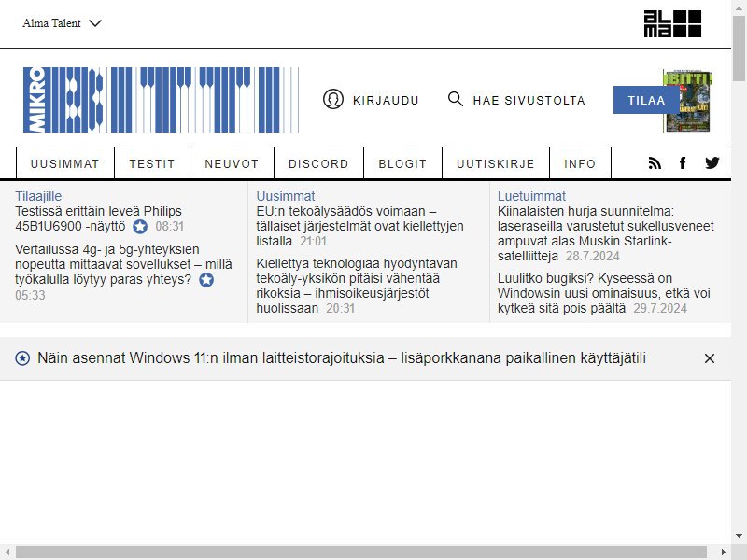Click the subscriber star icon beside Philips article
The image size is (747, 560).
tap(140, 227)
